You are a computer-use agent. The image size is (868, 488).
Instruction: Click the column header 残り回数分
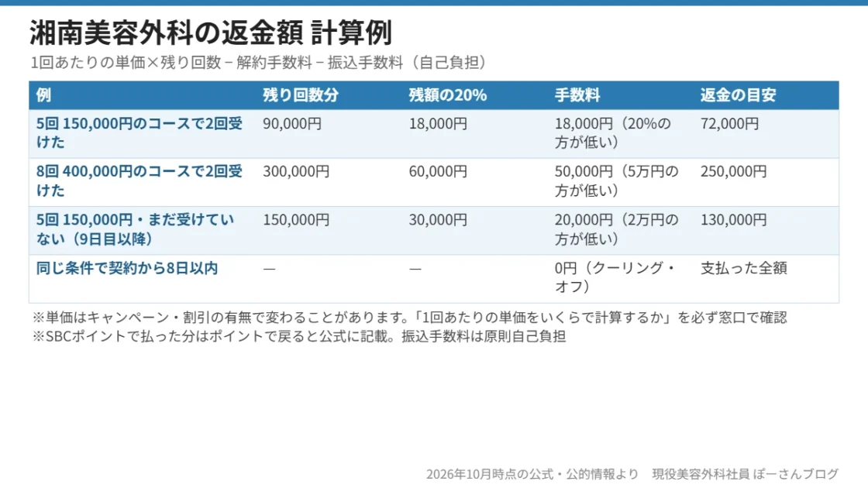coord(301,95)
